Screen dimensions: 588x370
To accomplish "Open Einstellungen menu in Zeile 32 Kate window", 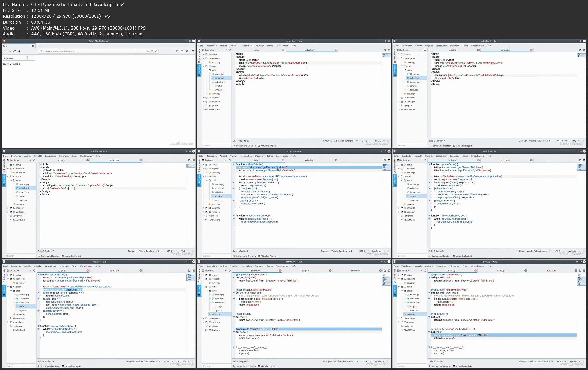I will pos(477,266).
